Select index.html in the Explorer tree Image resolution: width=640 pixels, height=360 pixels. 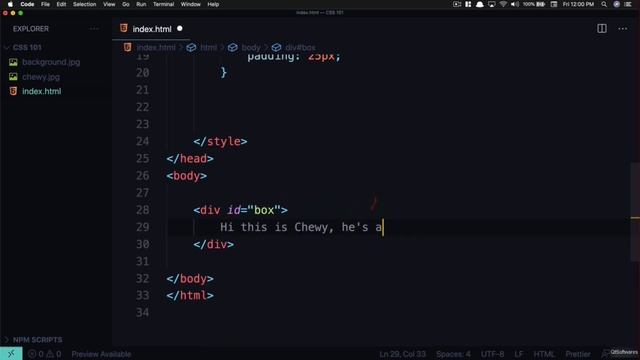tap(42, 91)
